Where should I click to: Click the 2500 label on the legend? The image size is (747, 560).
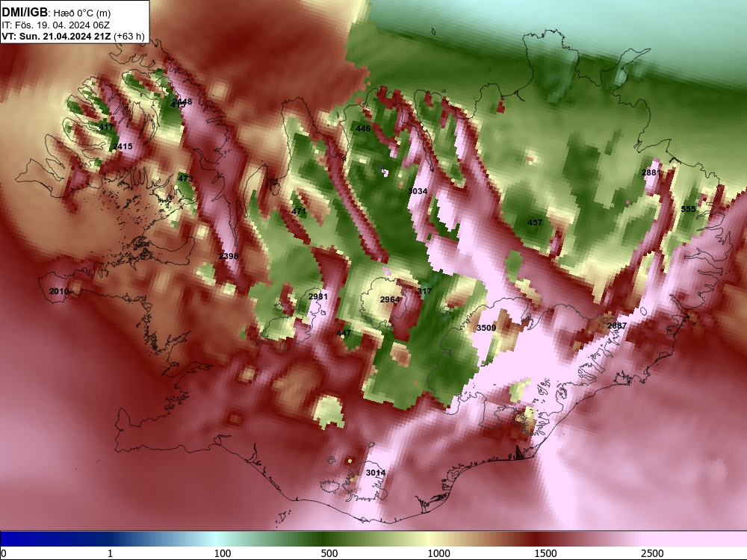click(652, 553)
